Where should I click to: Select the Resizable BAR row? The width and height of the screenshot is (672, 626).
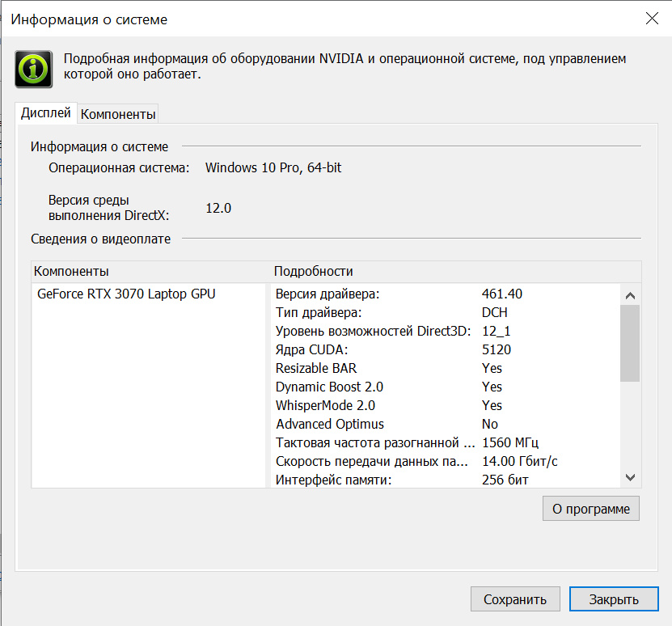316,368
